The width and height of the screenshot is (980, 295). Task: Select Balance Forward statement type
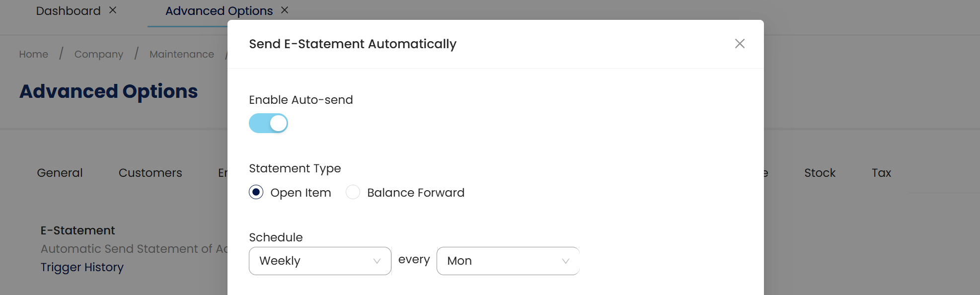tap(353, 192)
